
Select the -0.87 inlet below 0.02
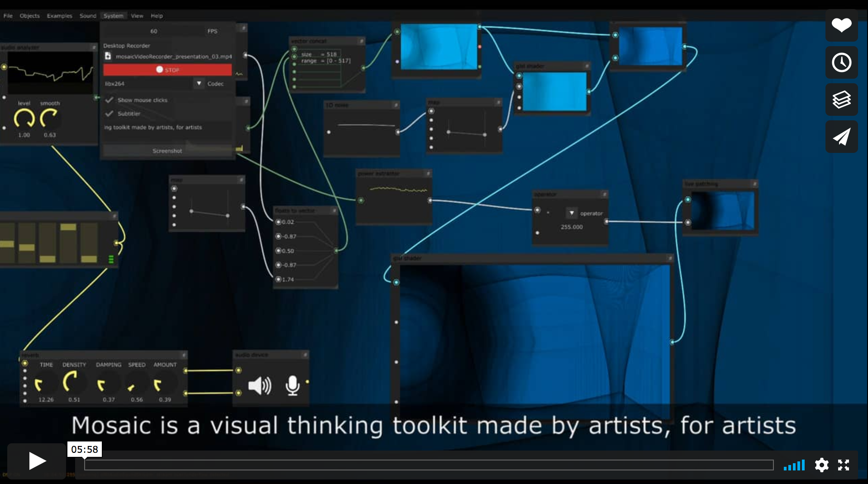pyautogui.click(x=278, y=237)
